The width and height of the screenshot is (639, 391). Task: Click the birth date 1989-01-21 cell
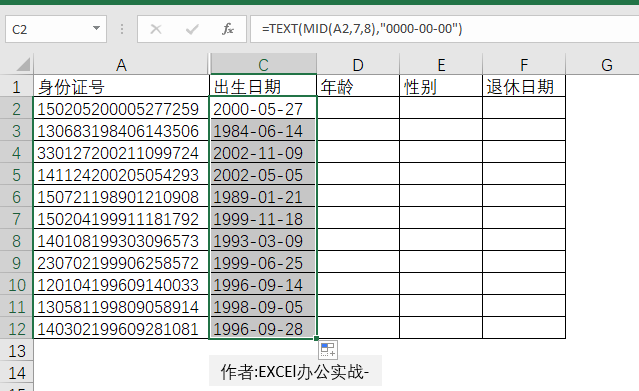(263, 197)
